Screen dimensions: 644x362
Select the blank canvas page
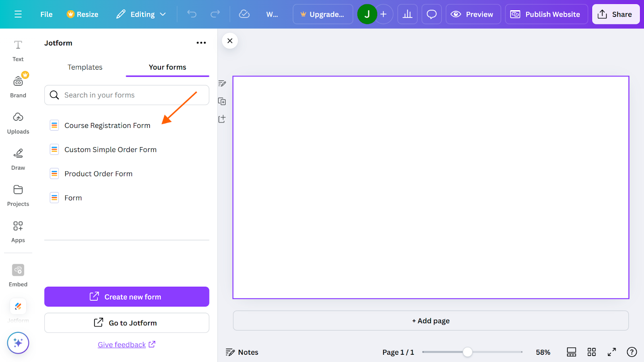(x=431, y=187)
